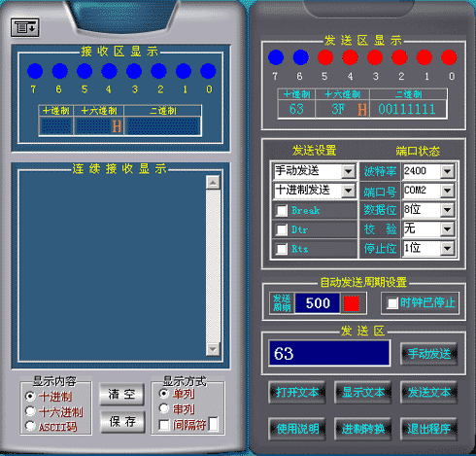Screen dimensions: 476x456
Task: Enable the Dtr checkbox
Action: click(282, 229)
